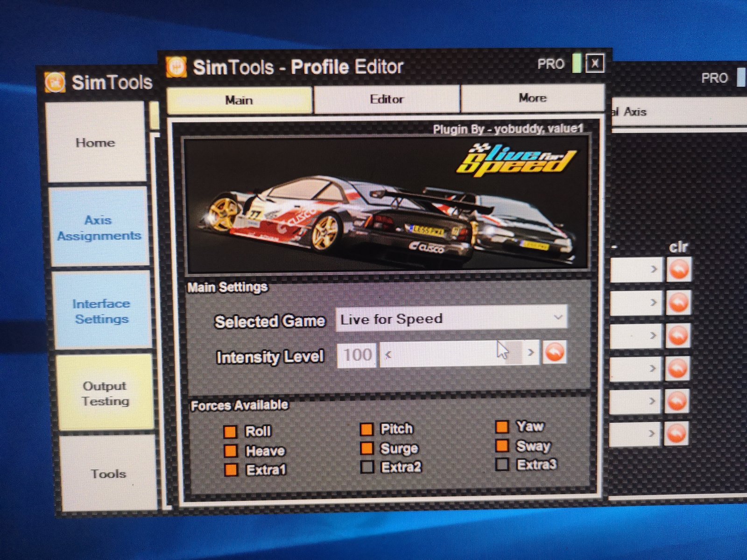Open the More tab
747x560 pixels.
pos(532,98)
